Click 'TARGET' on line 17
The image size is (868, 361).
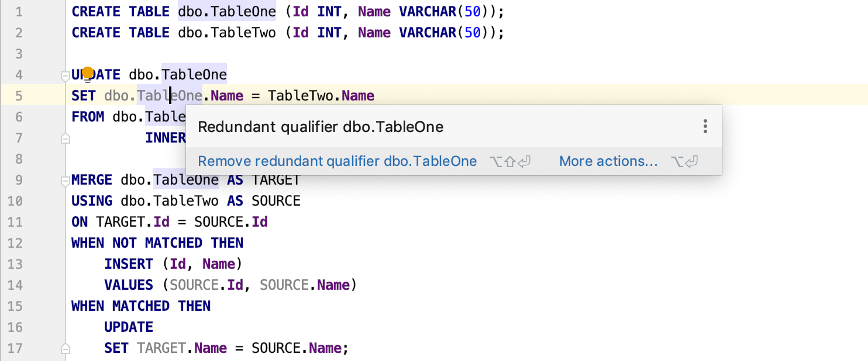point(161,348)
